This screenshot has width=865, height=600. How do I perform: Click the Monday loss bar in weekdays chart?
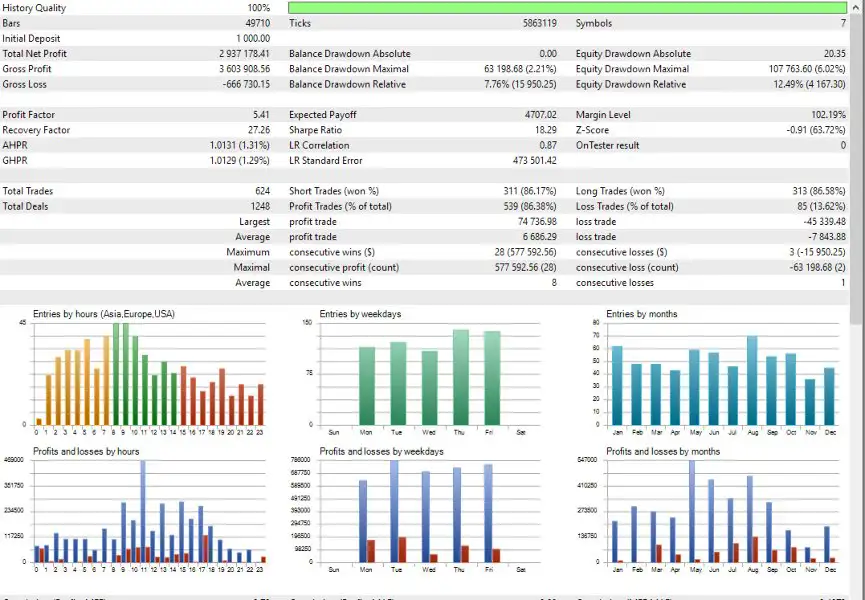371,551
